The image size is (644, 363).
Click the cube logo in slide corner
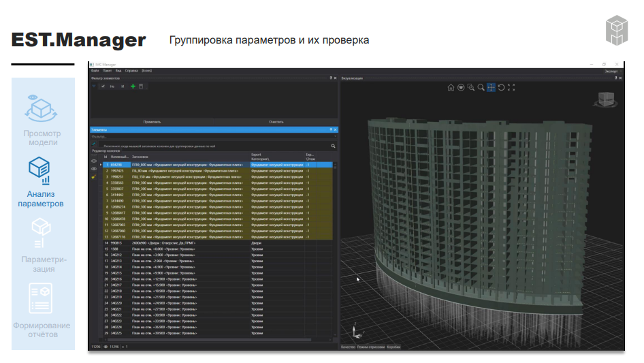[617, 30]
